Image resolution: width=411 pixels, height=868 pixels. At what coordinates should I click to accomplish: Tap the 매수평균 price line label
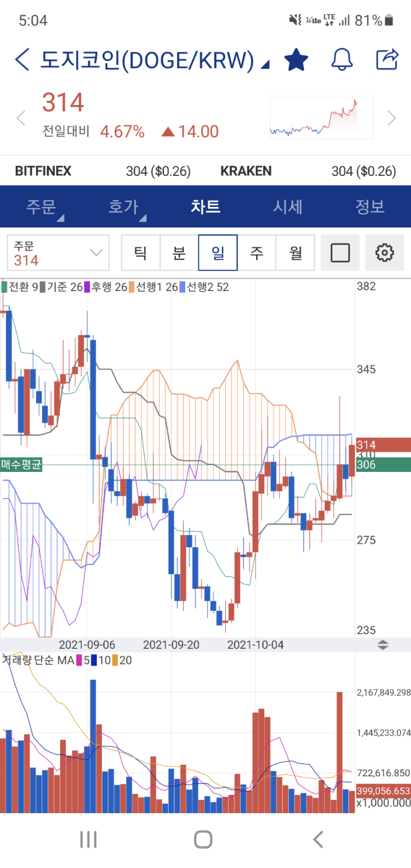21,465
